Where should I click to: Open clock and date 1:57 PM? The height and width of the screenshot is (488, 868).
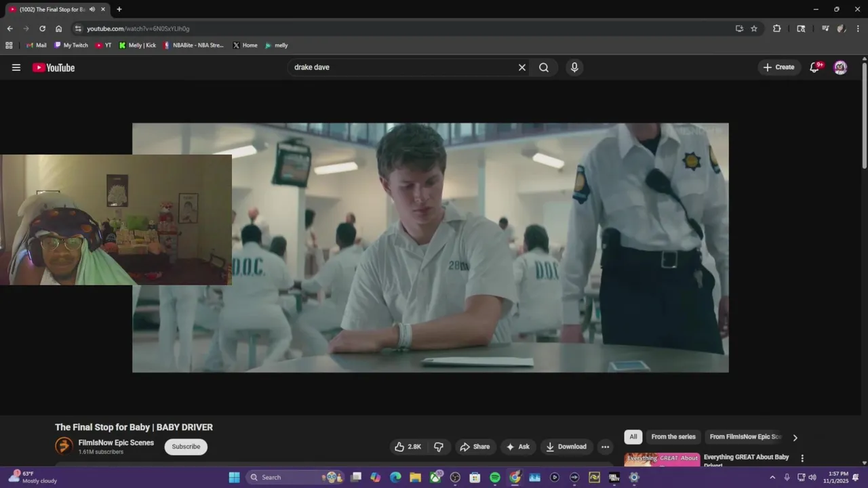(835, 477)
